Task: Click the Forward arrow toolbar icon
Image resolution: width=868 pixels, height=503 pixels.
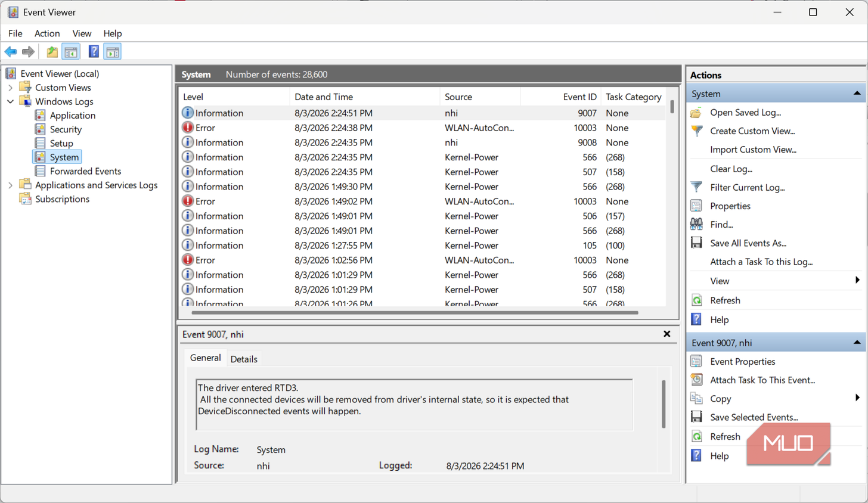Action: pyautogui.click(x=28, y=52)
